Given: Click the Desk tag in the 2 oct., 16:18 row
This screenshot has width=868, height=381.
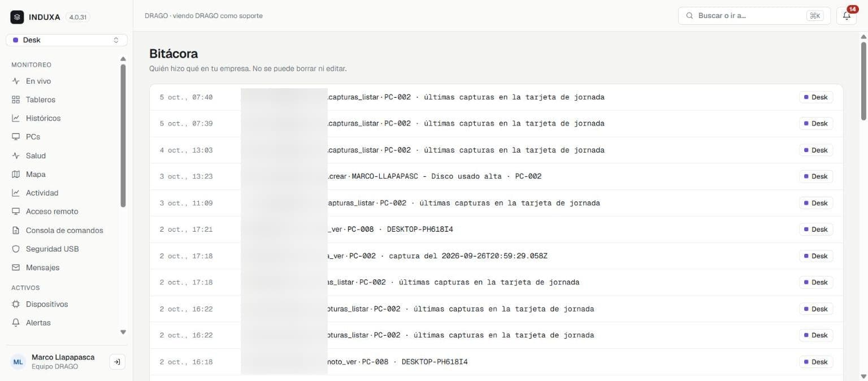Looking at the screenshot, I should pos(816,362).
